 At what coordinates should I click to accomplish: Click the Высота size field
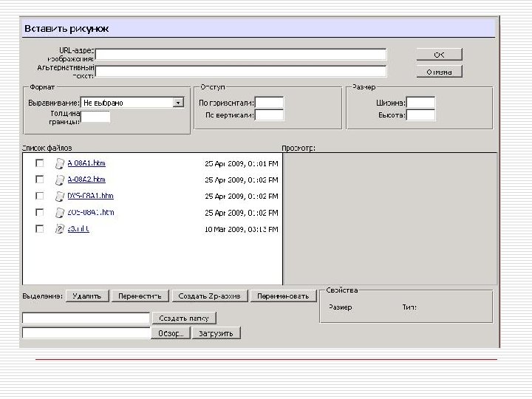click(x=420, y=115)
